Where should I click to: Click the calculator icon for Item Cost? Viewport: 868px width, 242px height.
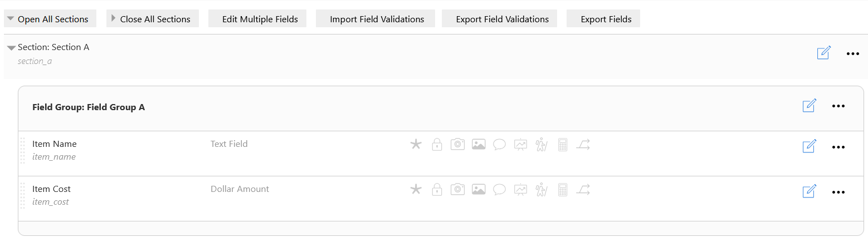[x=563, y=190]
